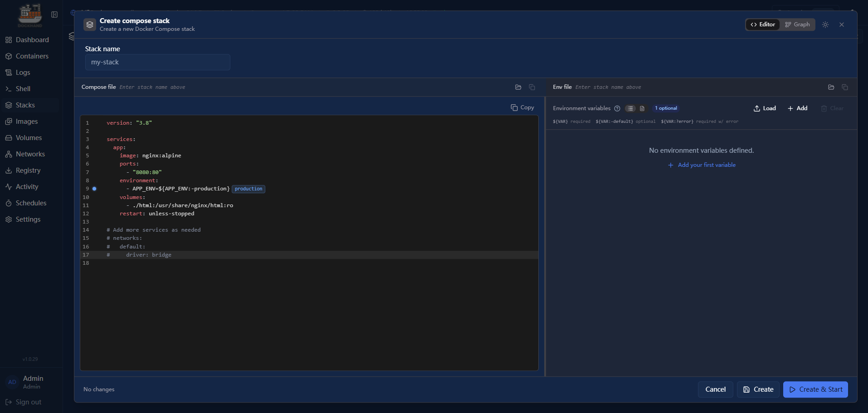Copy Env file path icon
Viewport: 868px width, 413px height.
click(x=845, y=87)
